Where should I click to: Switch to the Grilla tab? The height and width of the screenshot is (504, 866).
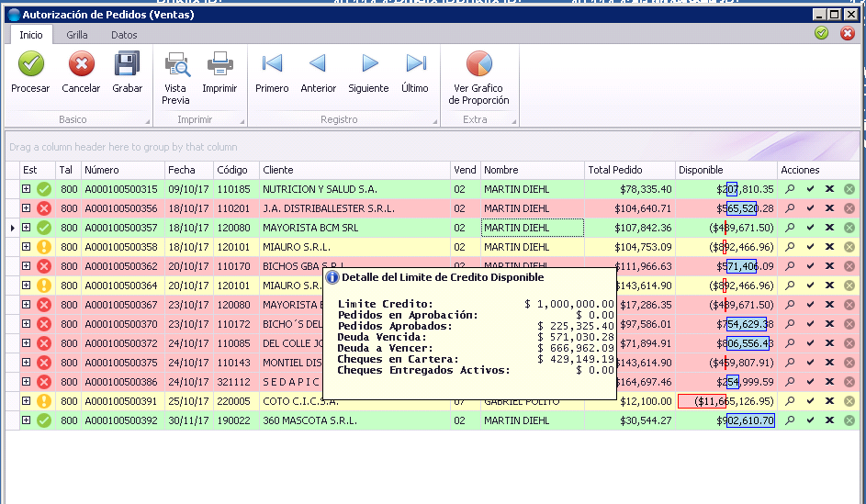point(77,35)
